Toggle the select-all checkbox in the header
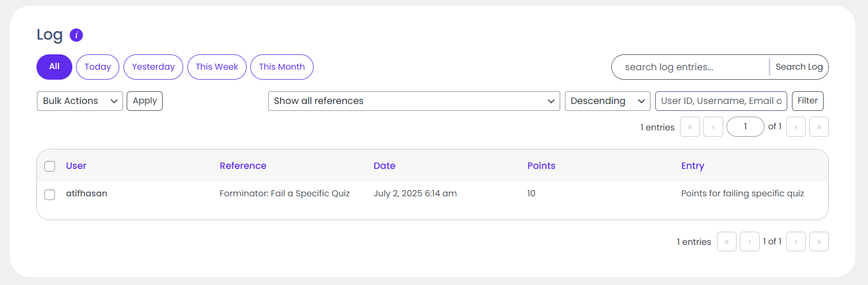Image resolution: width=868 pixels, height=285 pixels. point(50,166)
